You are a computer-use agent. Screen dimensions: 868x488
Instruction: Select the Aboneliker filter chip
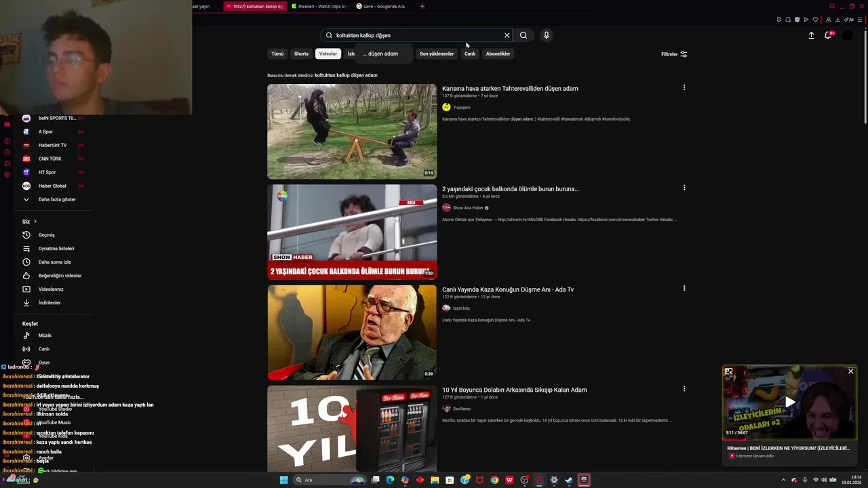[498, 54]
